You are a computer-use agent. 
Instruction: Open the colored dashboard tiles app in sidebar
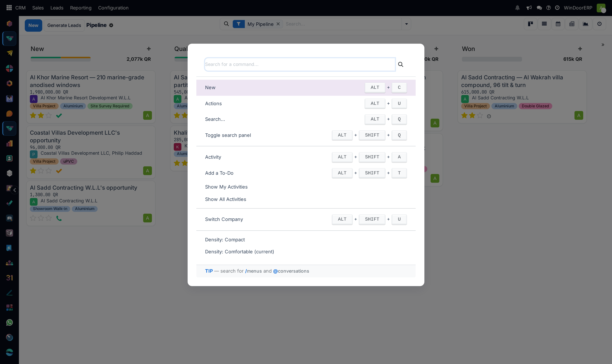9,307
